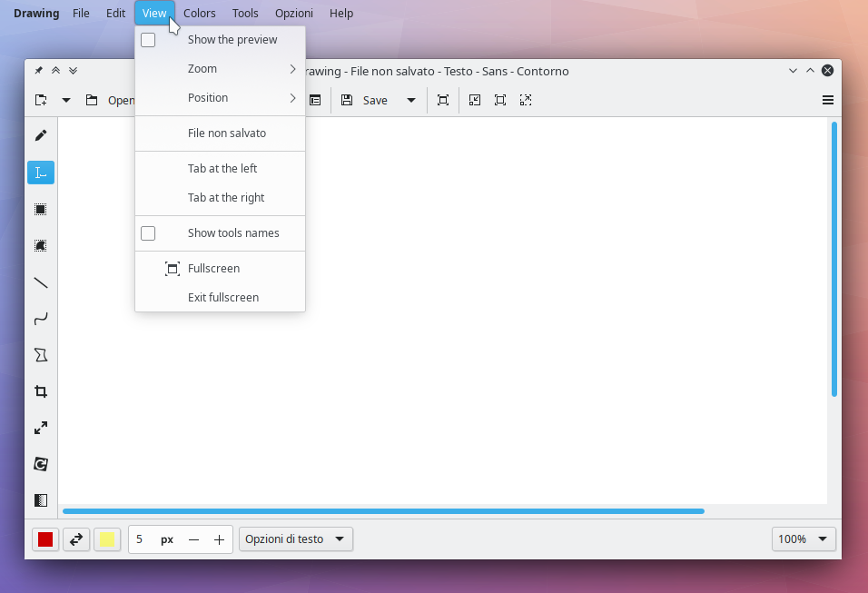Click the swap colors button
The width and height of the screenshot is (868, 593).
pyautogui.click(x=76, y=539)
